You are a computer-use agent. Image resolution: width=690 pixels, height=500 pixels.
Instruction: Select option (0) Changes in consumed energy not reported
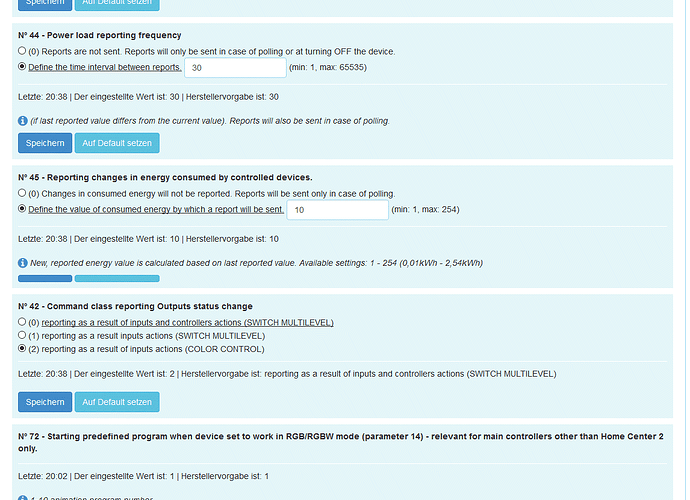point(22,193)
